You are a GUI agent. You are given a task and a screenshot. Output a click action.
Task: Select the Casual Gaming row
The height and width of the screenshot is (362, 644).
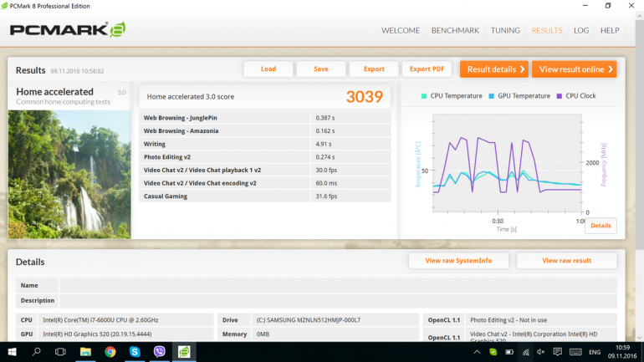pyautogui.click(x=265, y=196)
